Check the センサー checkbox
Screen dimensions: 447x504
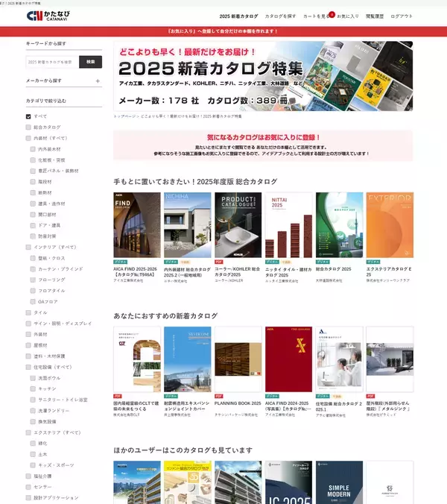[x=28, y=487]
